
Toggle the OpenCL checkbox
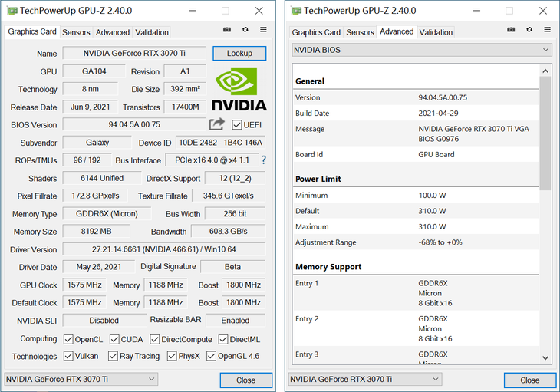coord(68,339)
